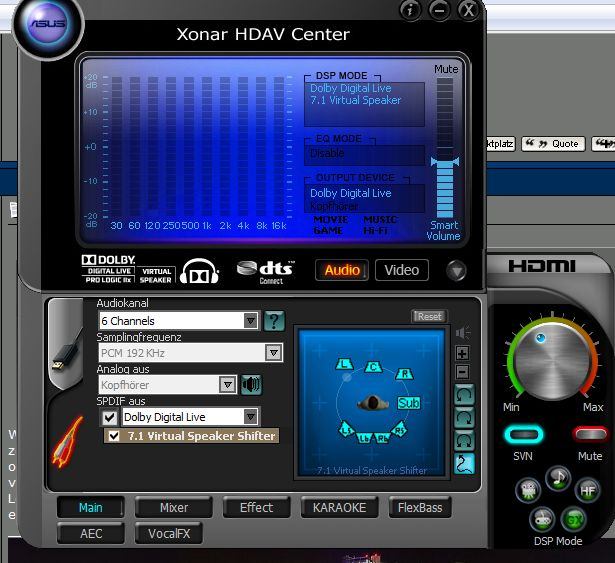This screenshot has height=563, width=615.
Task: Toggle the SVN smart volume button
Action: (524, 435)
